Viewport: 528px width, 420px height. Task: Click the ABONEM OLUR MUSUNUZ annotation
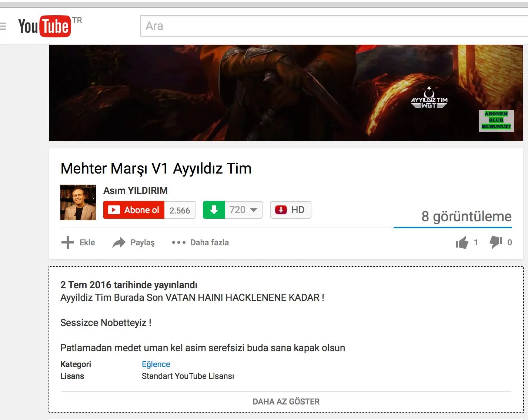tap(497, 121)
